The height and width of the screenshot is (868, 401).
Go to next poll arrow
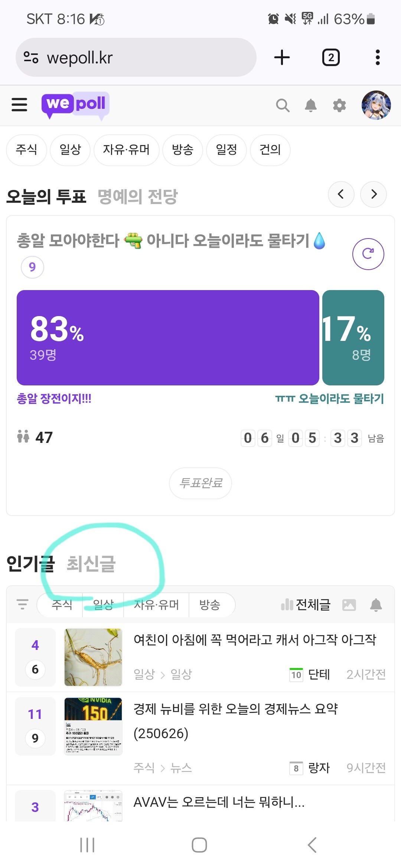374,194
